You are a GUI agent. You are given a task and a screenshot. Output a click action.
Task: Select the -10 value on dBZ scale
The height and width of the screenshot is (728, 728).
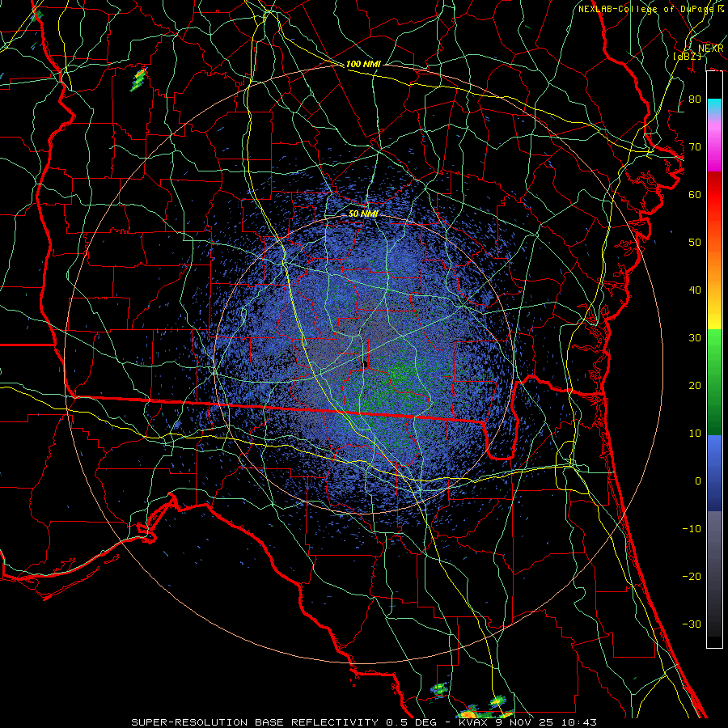click(x=692, y=529)
